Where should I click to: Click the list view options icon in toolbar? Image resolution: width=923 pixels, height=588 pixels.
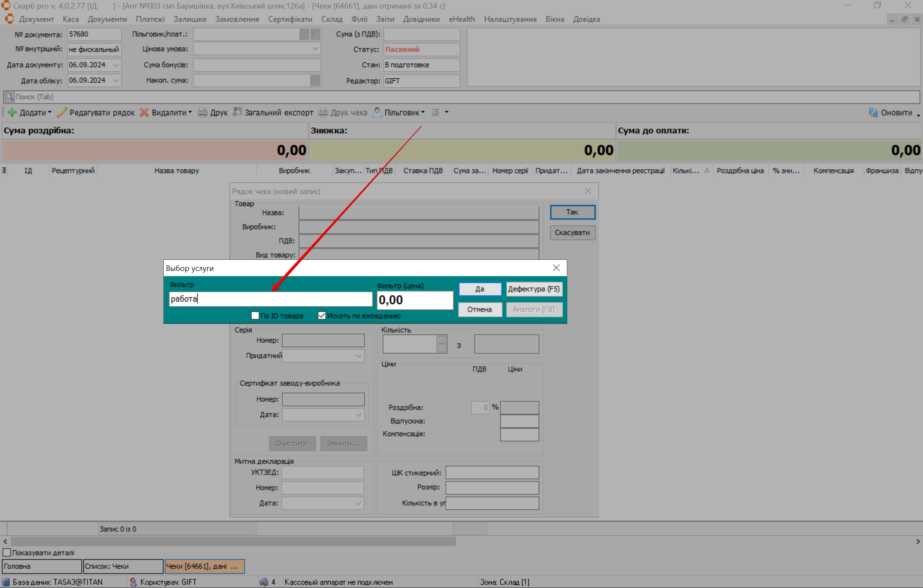pyautogui.click(x=436, y=112)
